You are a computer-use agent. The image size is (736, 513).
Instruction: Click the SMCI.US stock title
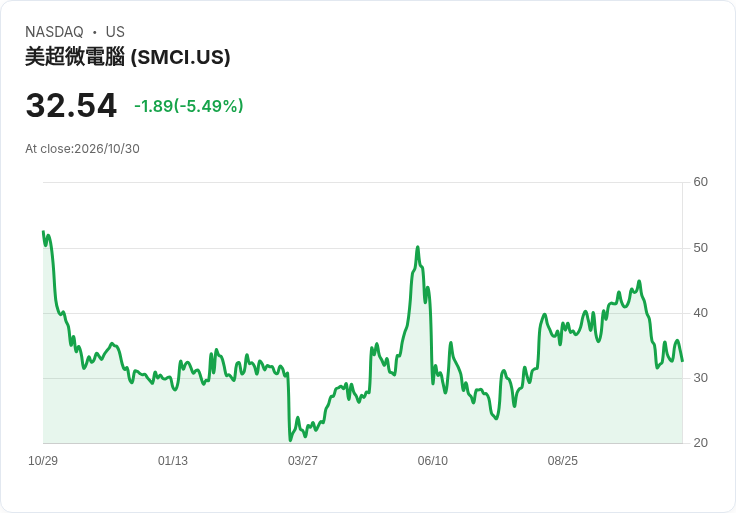[x=128, y=57]
